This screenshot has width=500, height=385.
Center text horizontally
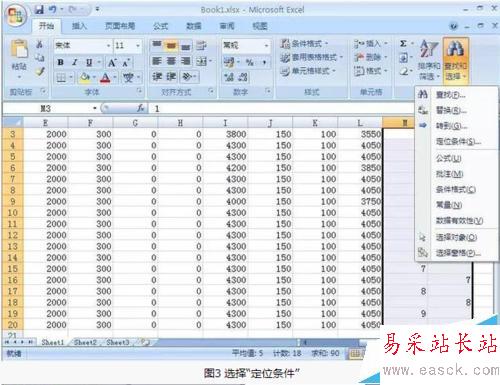(171, 61)
